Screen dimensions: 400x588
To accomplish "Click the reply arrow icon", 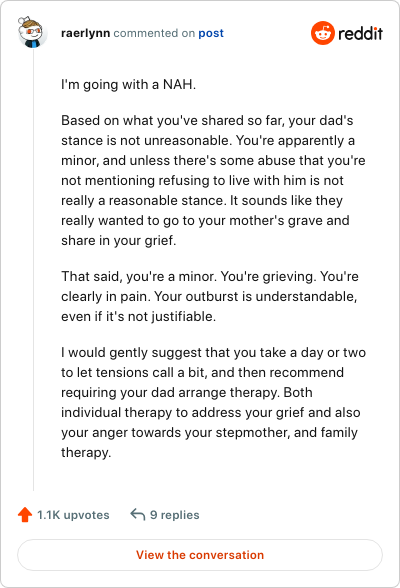I will pos(138,514).
